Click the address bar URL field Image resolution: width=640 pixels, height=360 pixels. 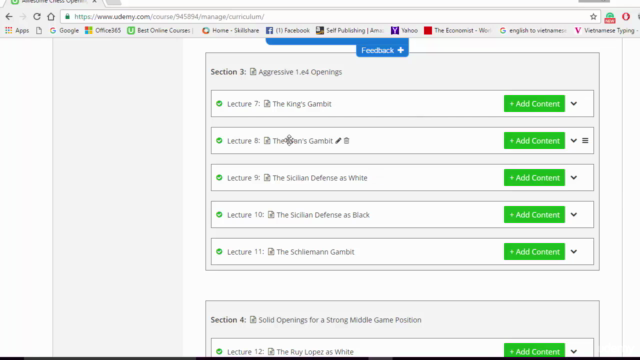(x=327, y=17)
